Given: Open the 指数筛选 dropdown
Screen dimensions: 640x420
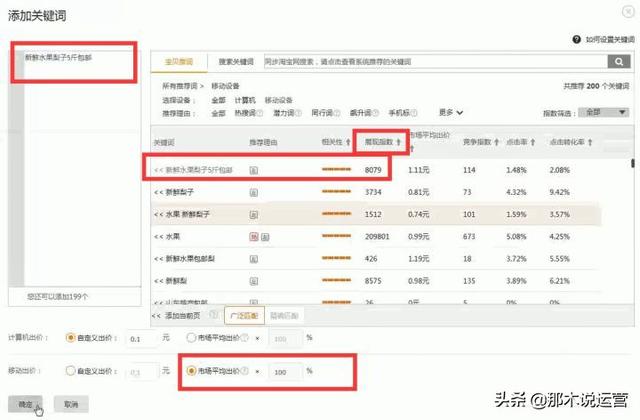Looking at the screenshot, I should 603,112.
